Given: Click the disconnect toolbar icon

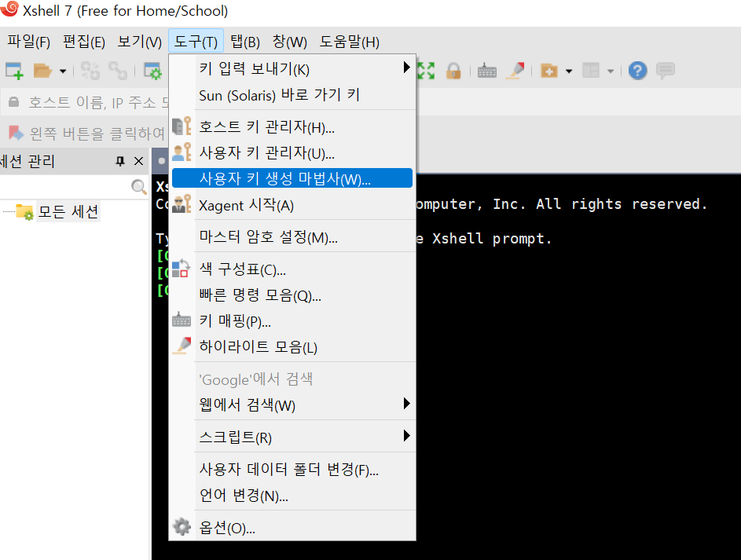Looking at the screenshot, I should 90,71.
